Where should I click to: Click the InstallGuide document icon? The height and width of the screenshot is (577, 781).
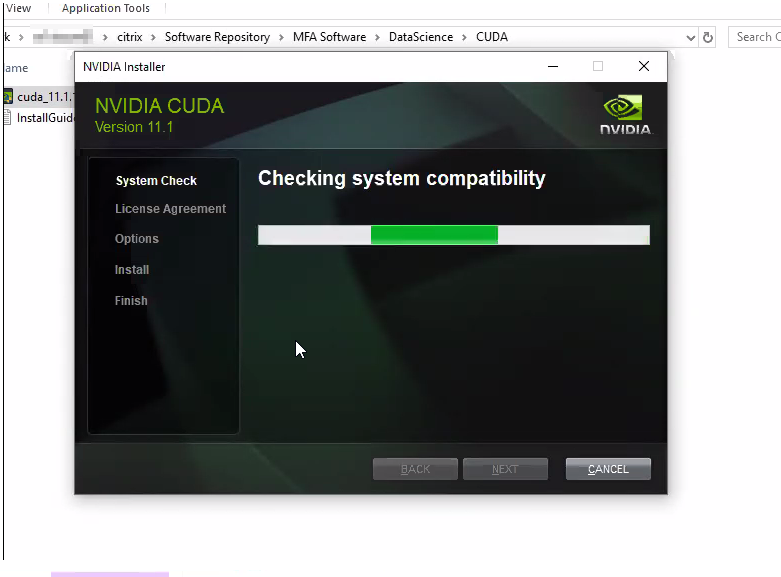click(x=7, y=118)
